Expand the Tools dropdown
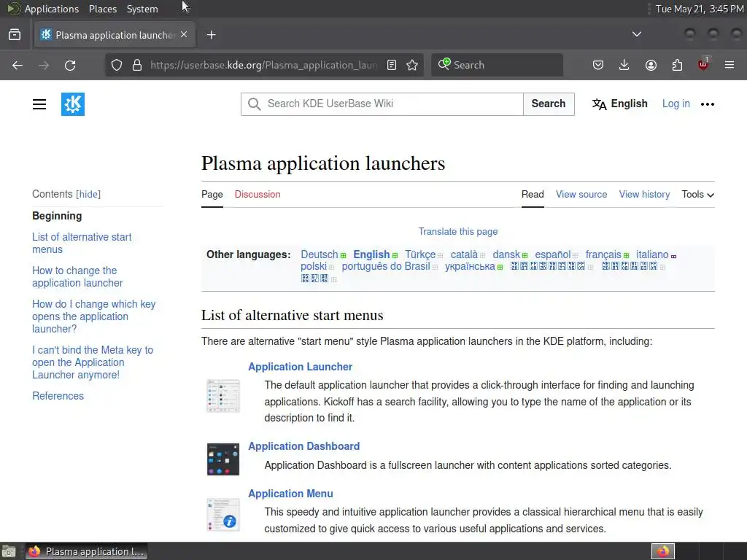The width and height of the screenshot is (747, 560). click(698, 194)
